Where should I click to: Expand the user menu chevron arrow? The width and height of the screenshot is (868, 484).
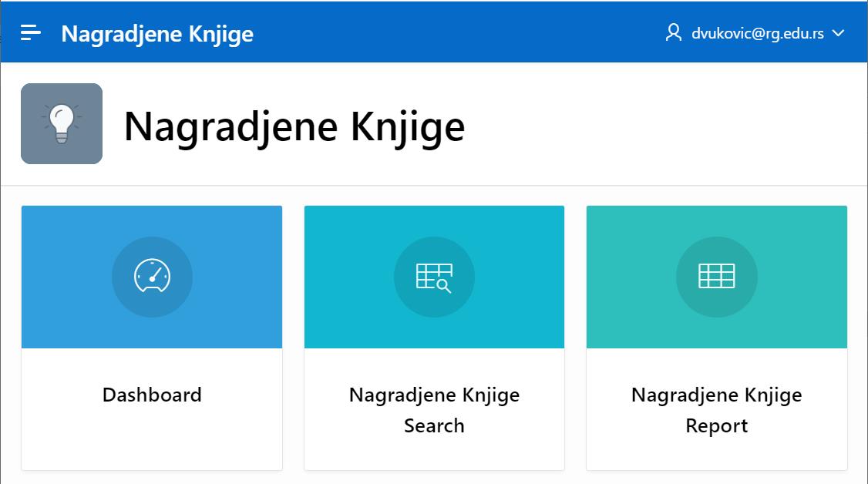click(839, 33)
